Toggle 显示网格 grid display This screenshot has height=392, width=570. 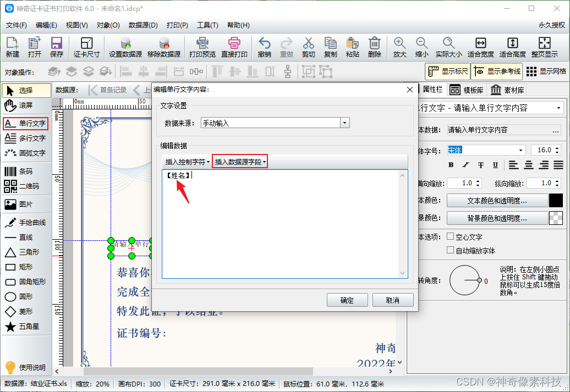pyautogui.click(x=546, y=71)
